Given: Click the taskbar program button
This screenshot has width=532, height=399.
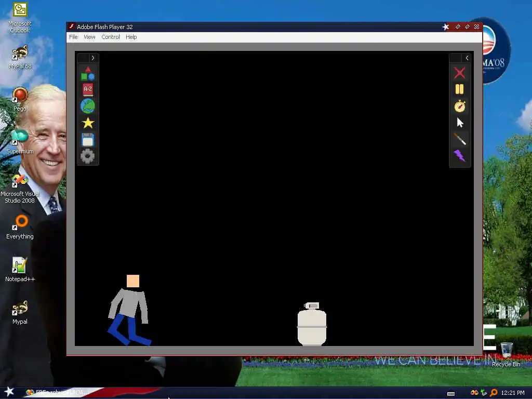Looking at the screenshot, I should point(56,393).
